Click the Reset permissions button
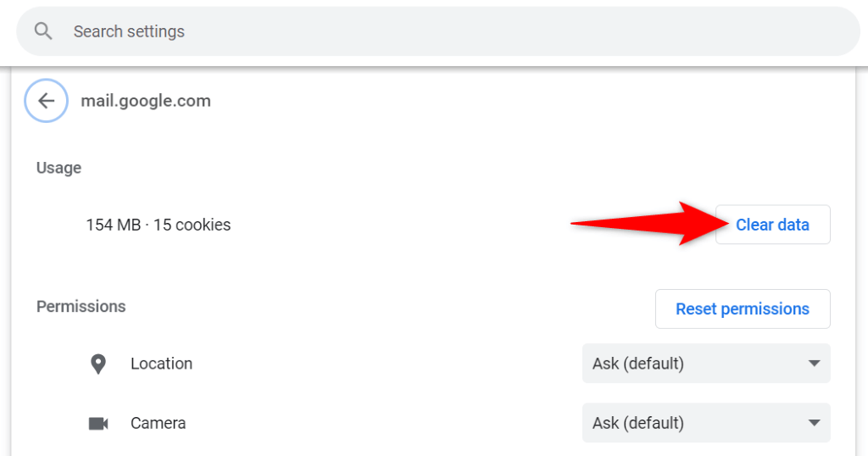 click(x=742, y=309)
